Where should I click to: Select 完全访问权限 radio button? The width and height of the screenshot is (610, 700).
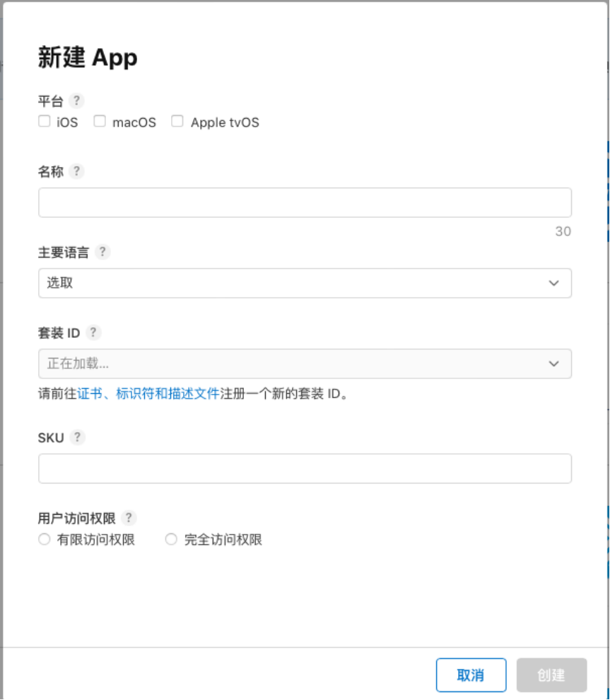pyautogui.click(x=171, y=539)
